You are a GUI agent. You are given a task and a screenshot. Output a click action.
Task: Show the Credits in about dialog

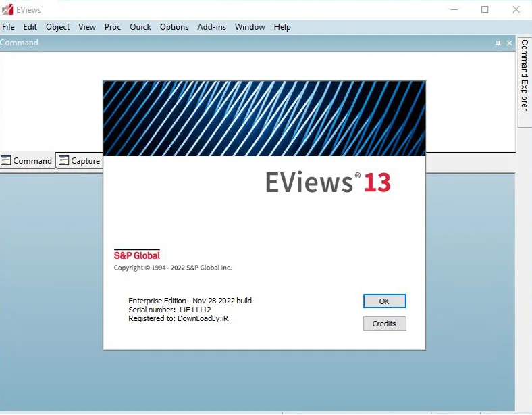click(384, 324)
